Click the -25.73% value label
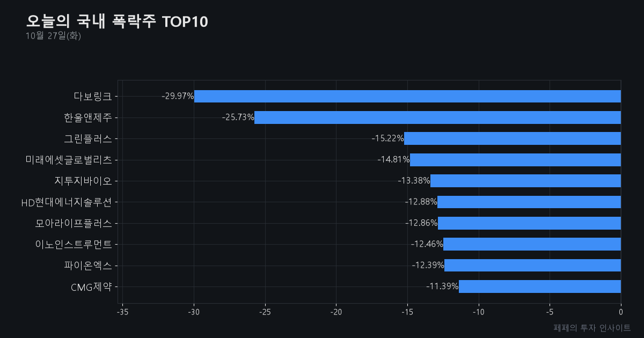The width and height of the screenshot is (644, 338). coord(238,117)
